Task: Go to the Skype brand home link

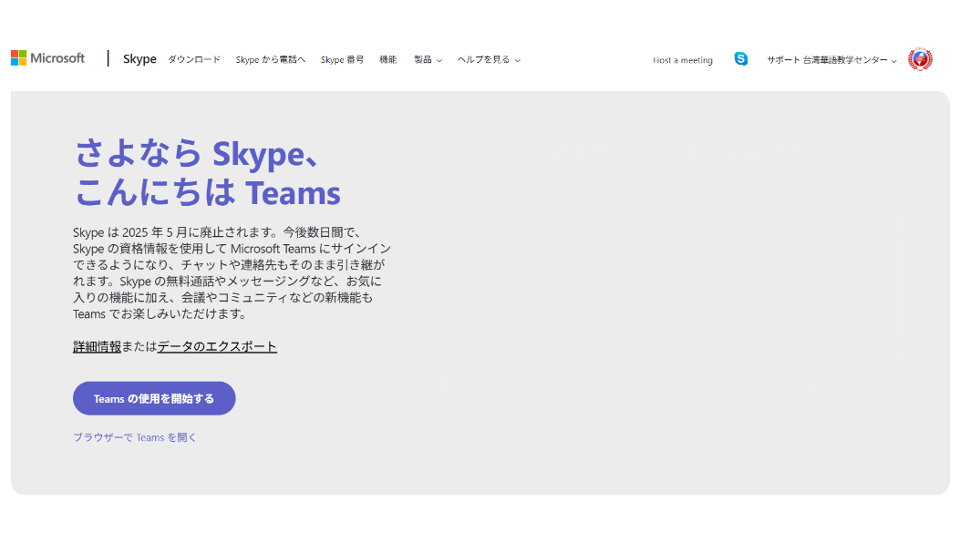Action: [x=139, y=59]
